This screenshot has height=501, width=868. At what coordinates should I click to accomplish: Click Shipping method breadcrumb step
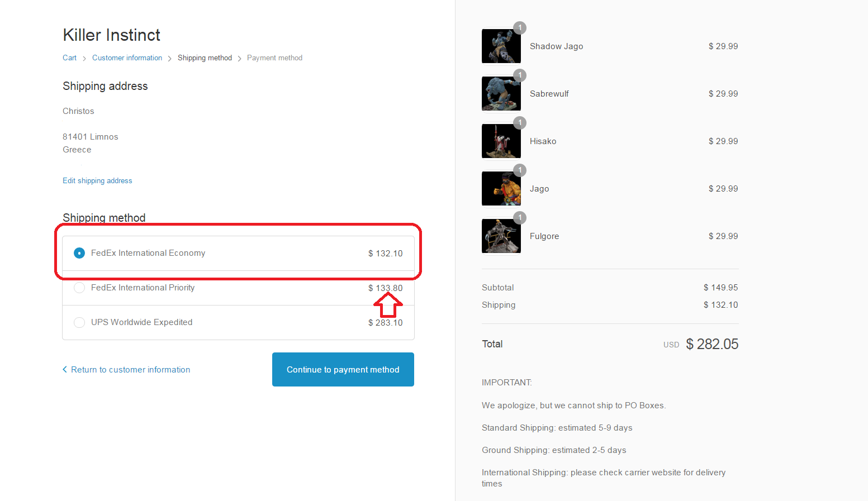205,58
